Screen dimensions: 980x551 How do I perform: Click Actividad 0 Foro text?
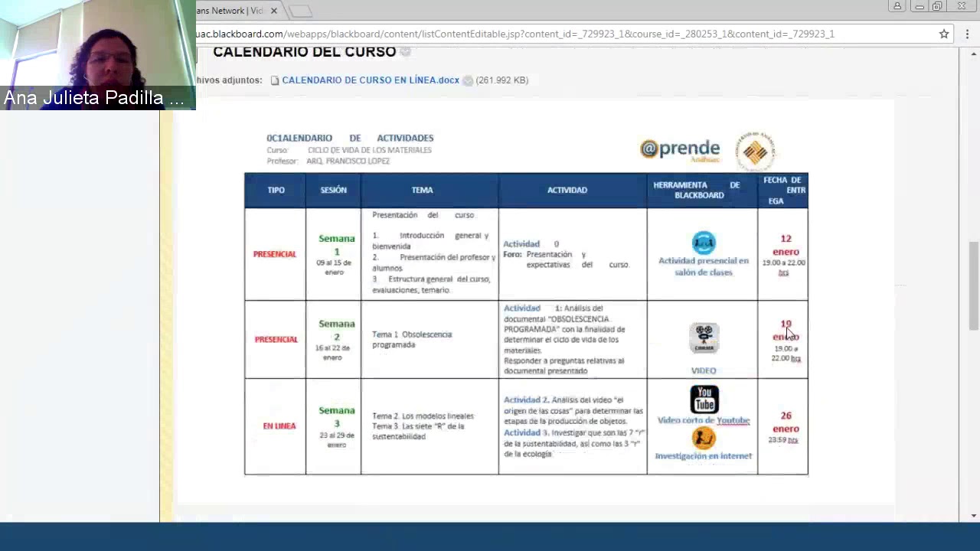point(566,254)
